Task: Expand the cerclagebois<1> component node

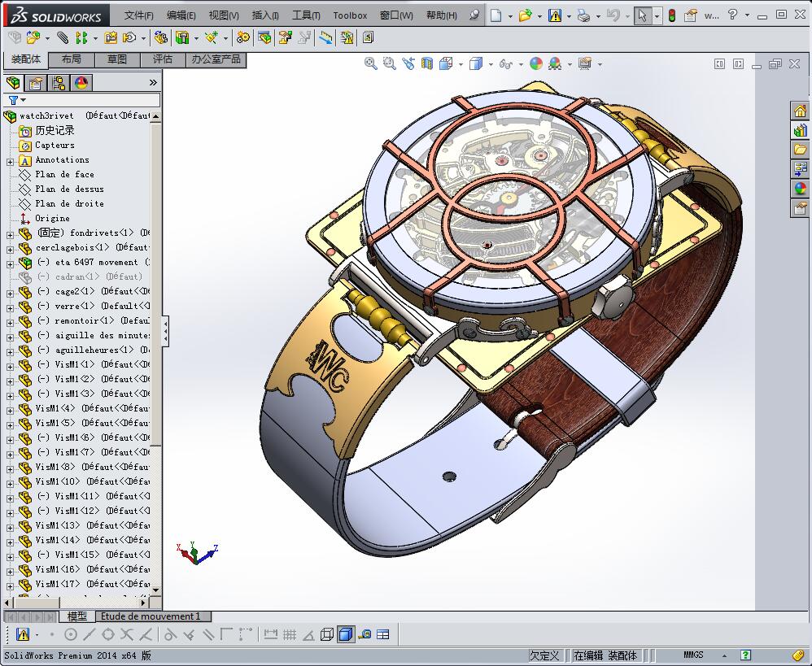Action: [x=10, y=250]
